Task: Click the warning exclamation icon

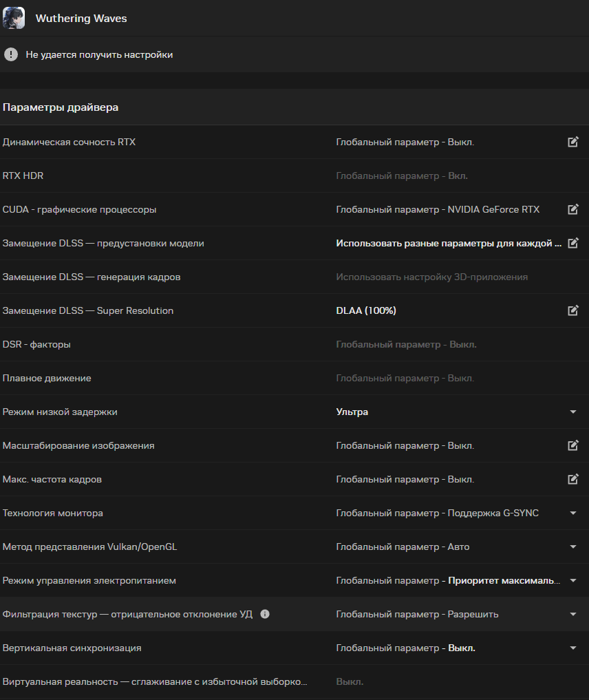Action: (x=11, y=54)
